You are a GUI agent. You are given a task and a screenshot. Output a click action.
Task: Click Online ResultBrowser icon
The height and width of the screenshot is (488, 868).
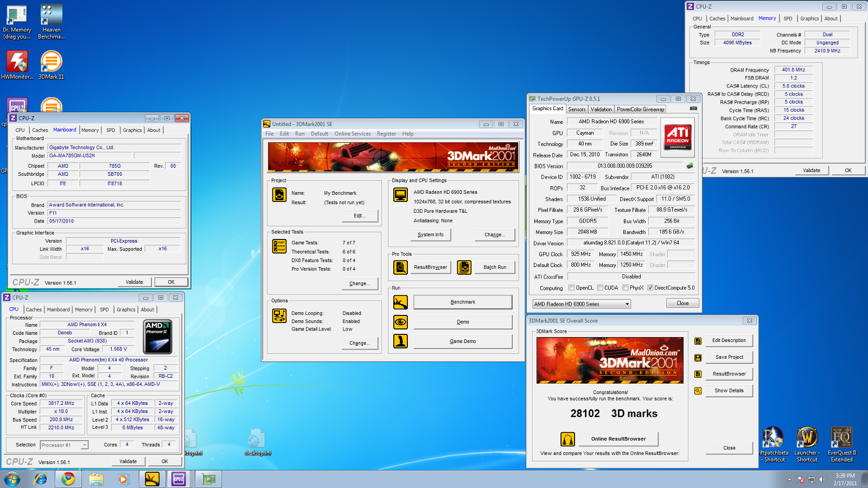coord(567,439)
